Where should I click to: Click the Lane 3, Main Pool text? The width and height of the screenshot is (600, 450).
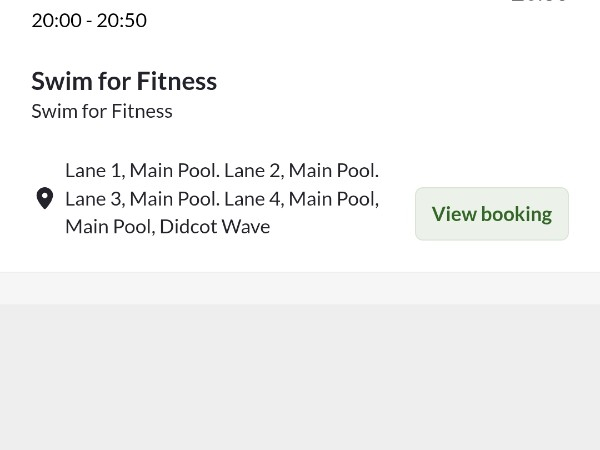pos(140,198)
